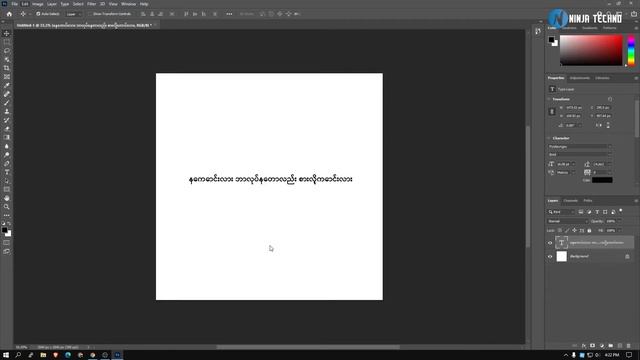Select the Eraser tool

7,129
